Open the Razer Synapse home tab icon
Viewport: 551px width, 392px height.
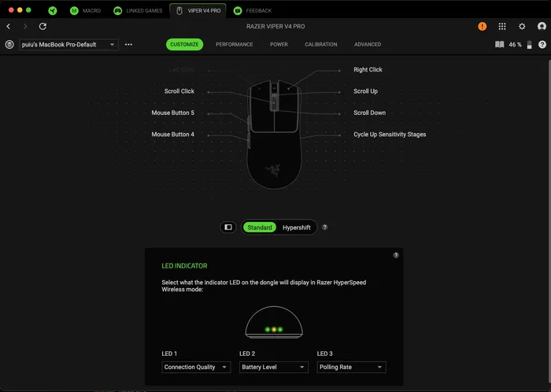click(x=53, y=10)
